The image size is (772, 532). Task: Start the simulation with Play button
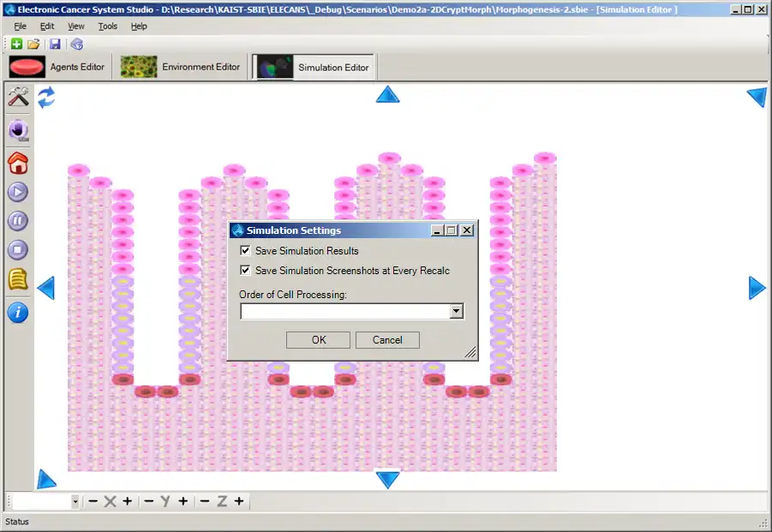(18, 192)
